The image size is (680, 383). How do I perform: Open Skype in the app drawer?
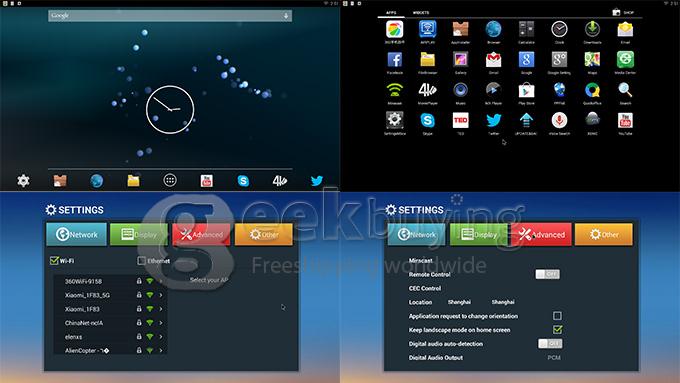pyautogui.click(x=427, y=121)
